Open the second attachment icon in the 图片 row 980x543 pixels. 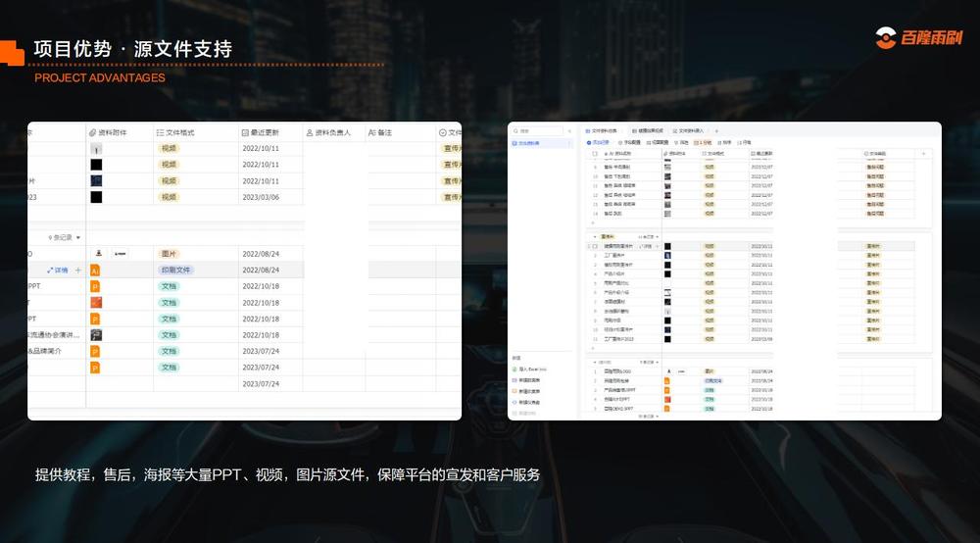pos(120,254)
